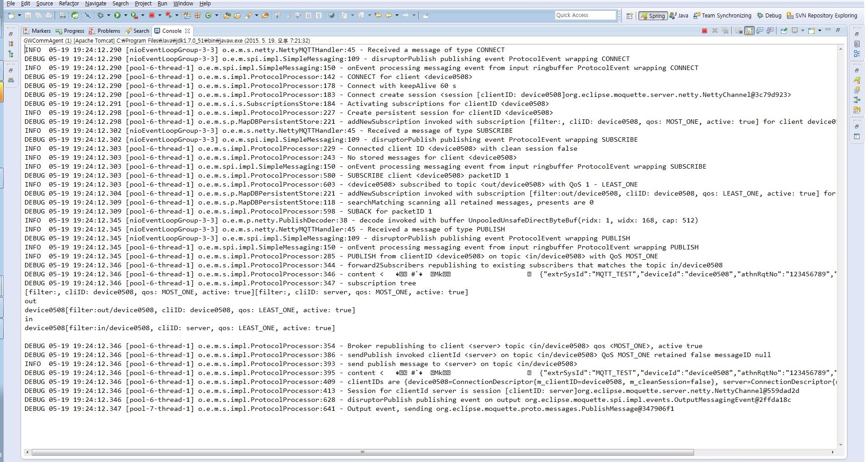Click the Quick Access search field

[x=585, y=15]
